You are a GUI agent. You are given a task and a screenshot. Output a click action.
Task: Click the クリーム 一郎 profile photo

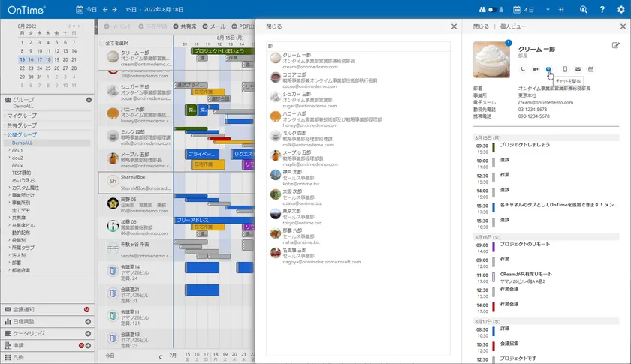pyautogui.click(x=491, y=60)
